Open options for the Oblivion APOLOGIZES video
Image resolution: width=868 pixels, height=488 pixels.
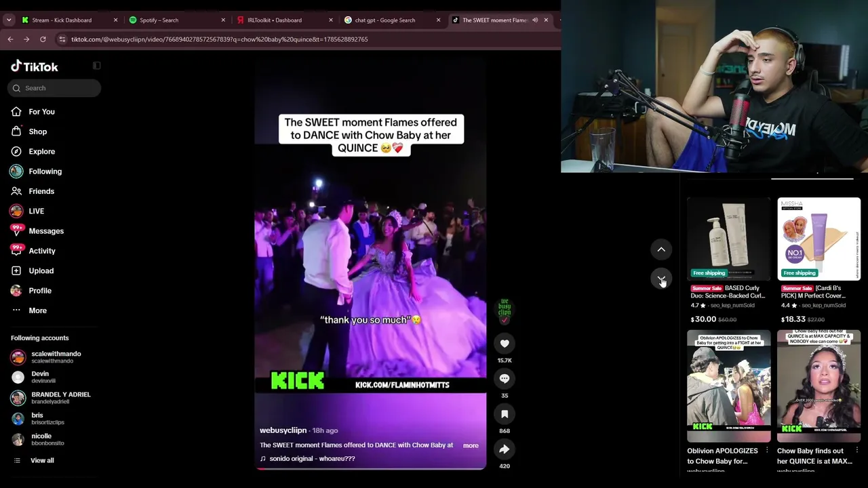(767, 451)
